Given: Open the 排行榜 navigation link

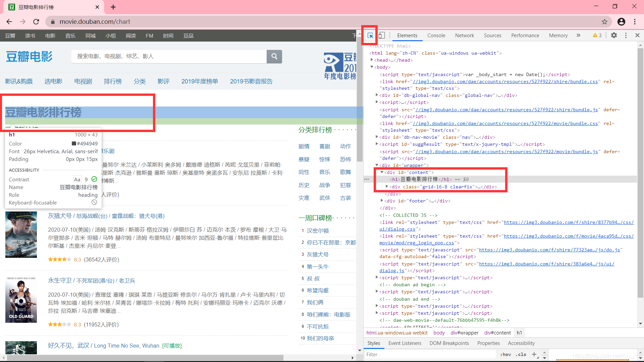Looking at the screenshot, I should click(113, 81).
